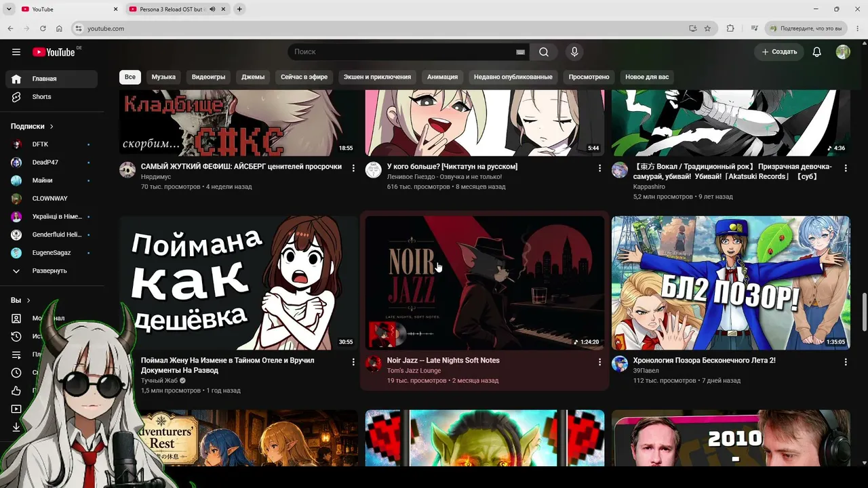Select the Недавно опубликованные chip

coord(513,77)
